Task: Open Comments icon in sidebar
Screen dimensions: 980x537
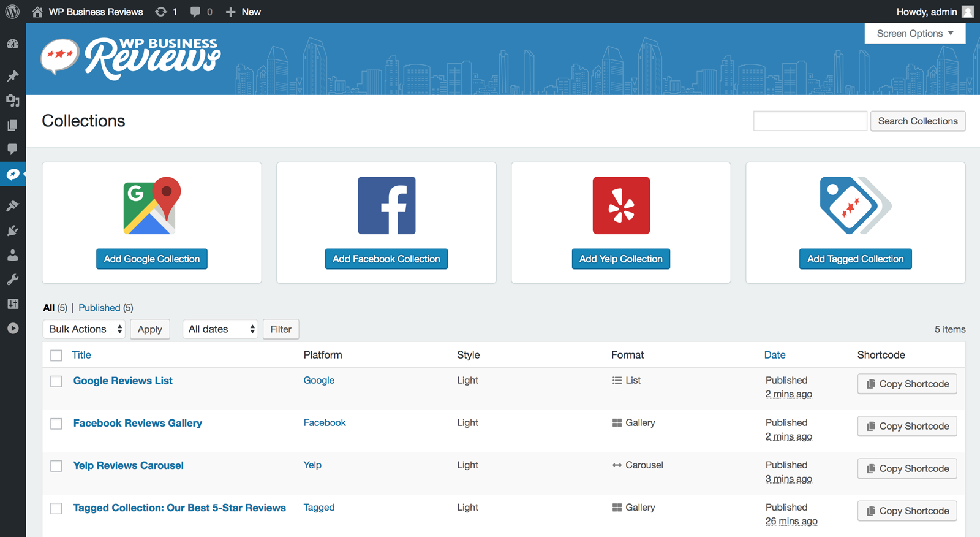Action: click(x=12, y=149)
